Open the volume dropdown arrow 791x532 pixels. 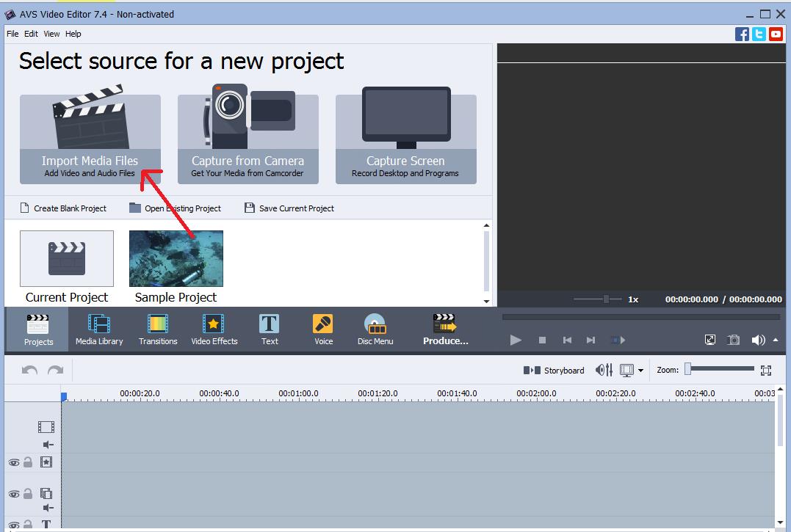pos(775,340)
